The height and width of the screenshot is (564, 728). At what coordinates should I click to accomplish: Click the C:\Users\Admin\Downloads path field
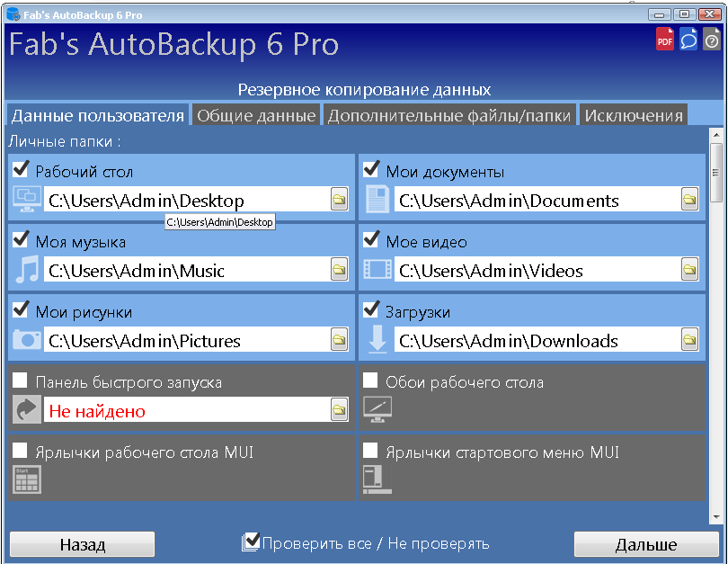pyautogui.click(x=537, y=340)
